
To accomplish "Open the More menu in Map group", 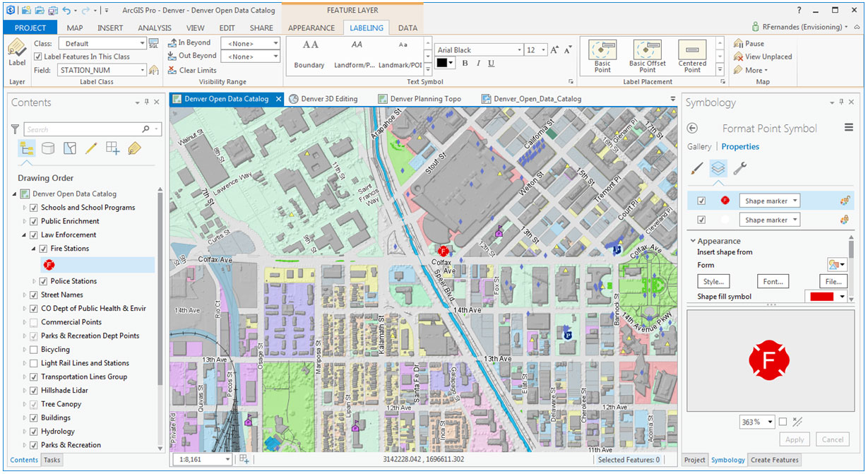I will [x=751, y=70].
